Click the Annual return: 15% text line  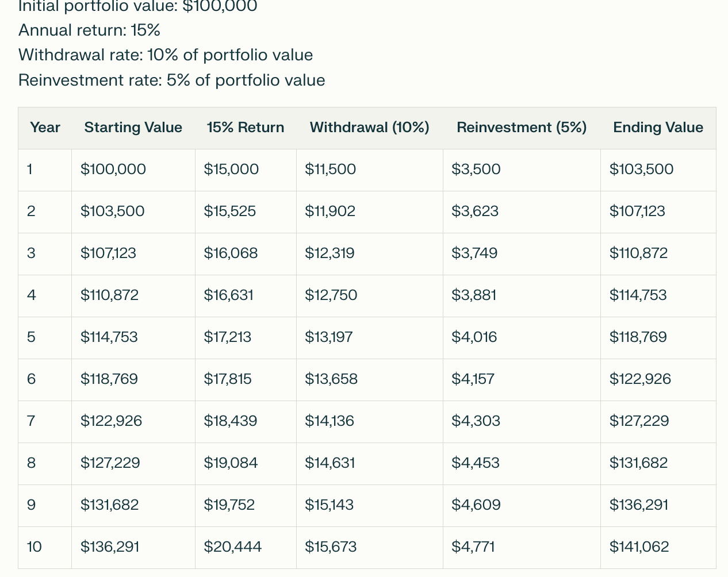click(x=89, y=30)
